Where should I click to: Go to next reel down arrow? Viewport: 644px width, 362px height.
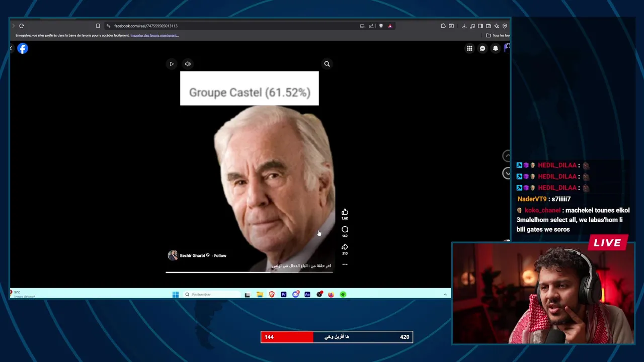(x=507, y=173)
